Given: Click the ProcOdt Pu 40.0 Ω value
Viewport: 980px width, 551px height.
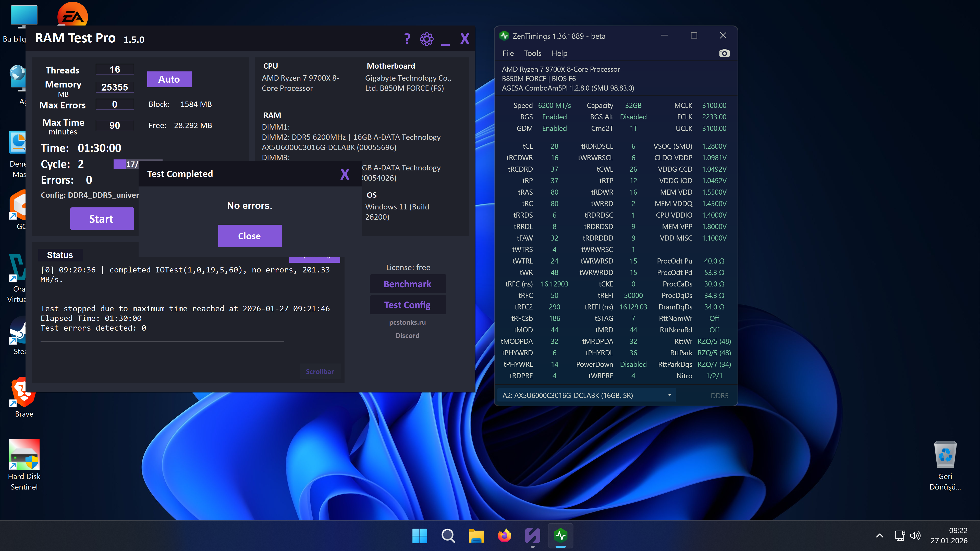Looking at the screenshot, I should [x=714, y=261].
